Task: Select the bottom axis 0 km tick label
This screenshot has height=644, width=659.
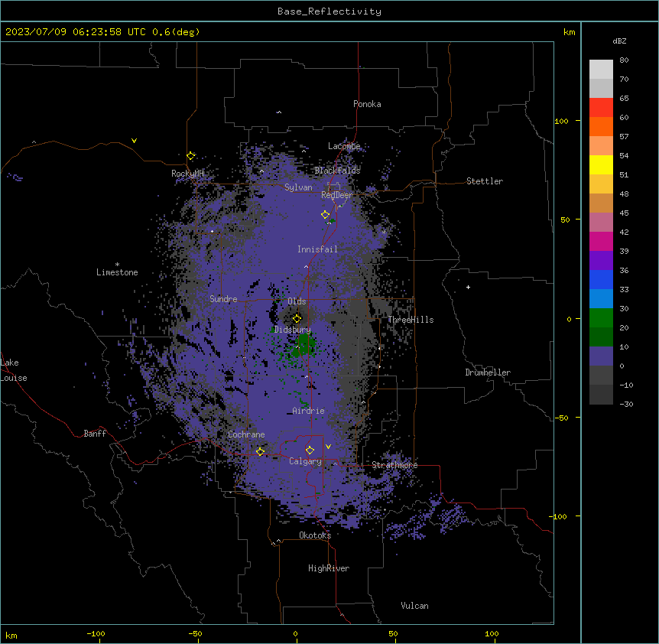Action: point(295,633)
